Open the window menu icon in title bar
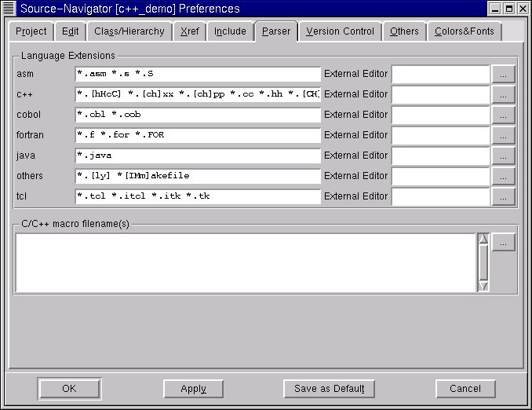 (9, 9)
